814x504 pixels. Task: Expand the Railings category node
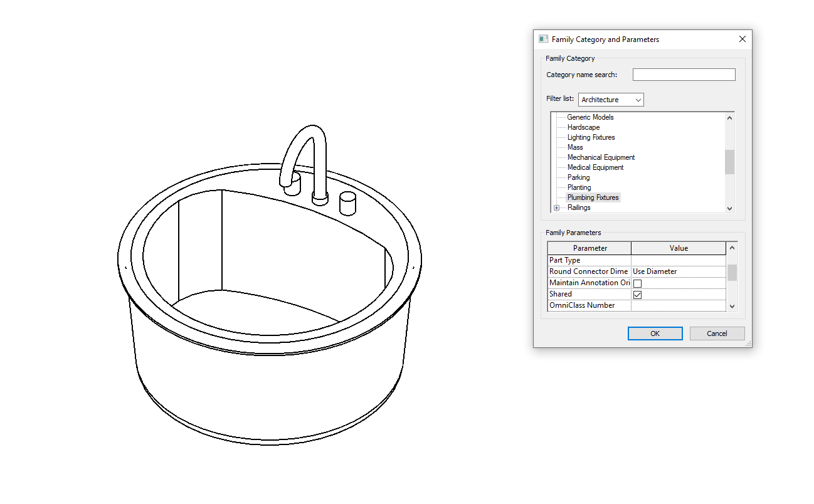pyautogui.click(x=557, y=207)
